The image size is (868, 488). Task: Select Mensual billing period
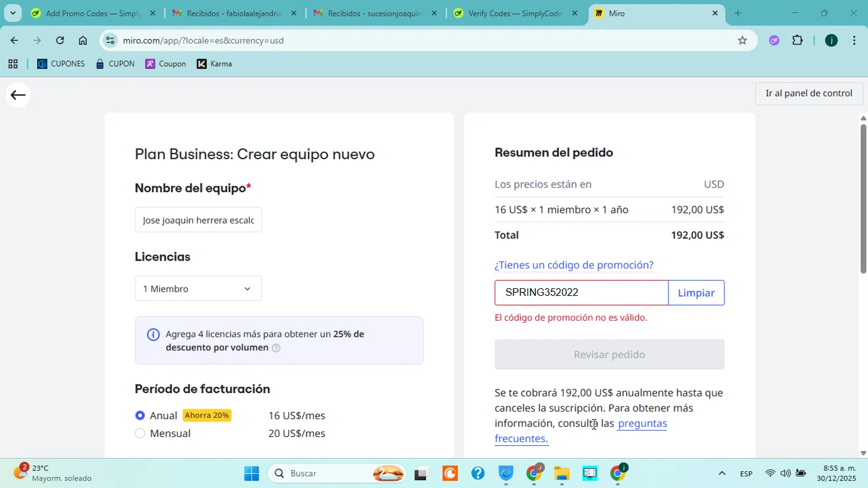pyautogui.click(x=140, y=434)
